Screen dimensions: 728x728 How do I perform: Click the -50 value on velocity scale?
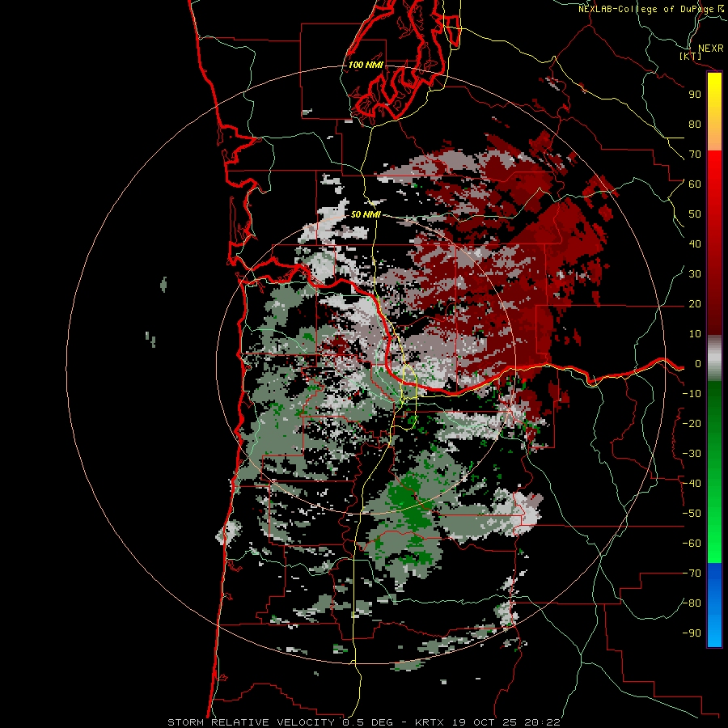pos(692,514)
